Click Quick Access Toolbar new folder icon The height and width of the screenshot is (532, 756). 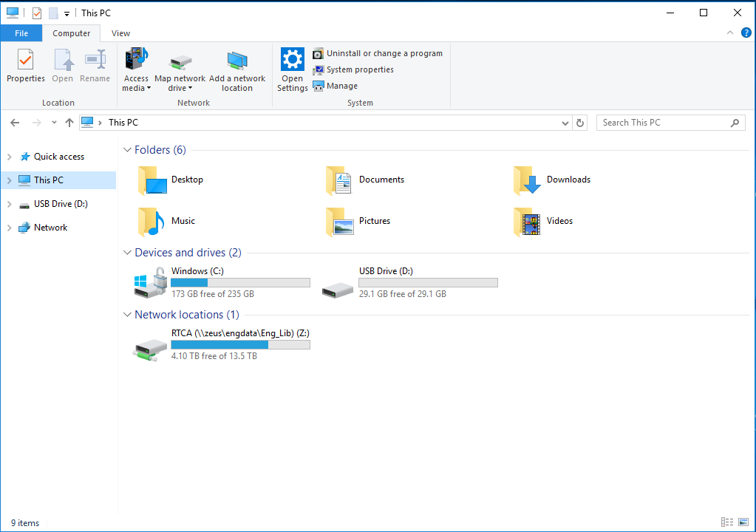click(53, 13)
